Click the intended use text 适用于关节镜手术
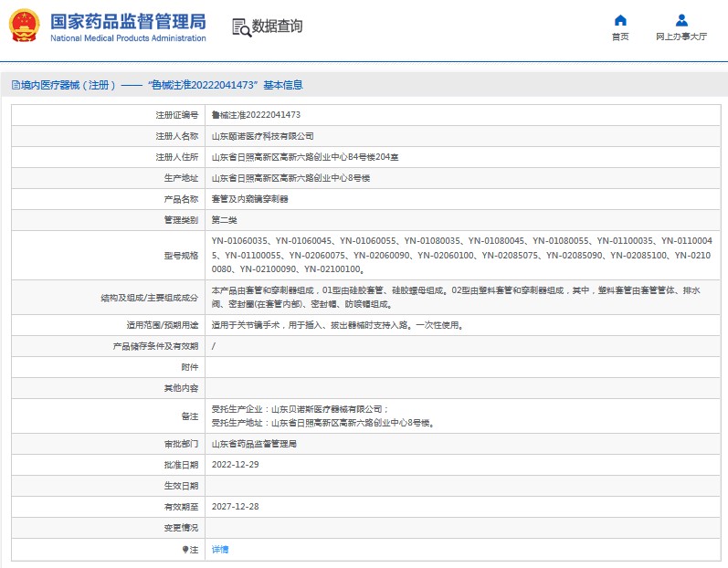This screenshot has height=568, width=728. tap(338, 325)
